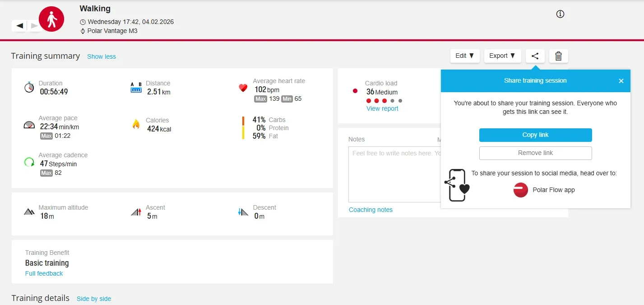Click the trash delete session icon
The image size is (644, 305).
558,56
